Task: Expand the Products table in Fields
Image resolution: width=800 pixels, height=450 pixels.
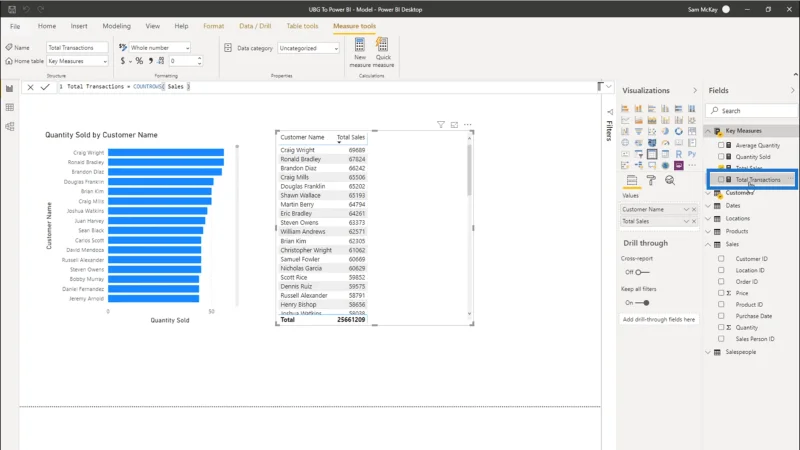Action: [x=708, y=231]
